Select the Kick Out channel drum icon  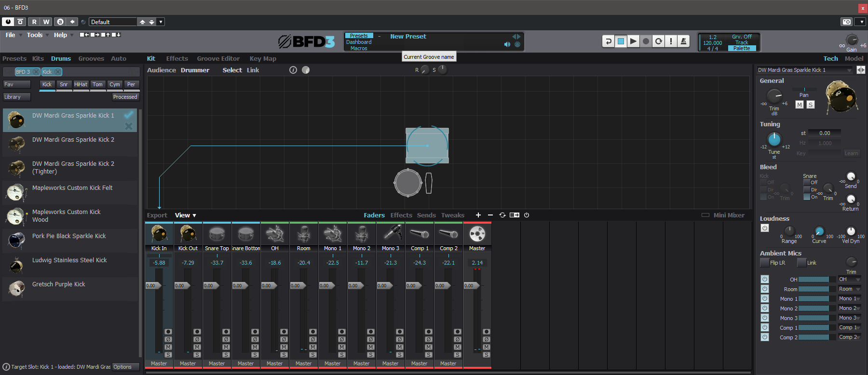(x=188, y=234)
